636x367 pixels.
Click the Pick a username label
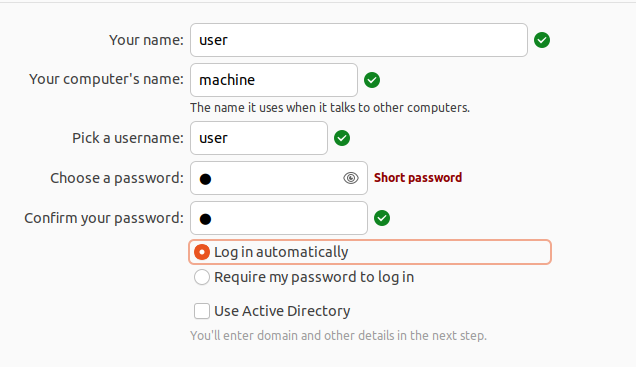coord(128,138)
